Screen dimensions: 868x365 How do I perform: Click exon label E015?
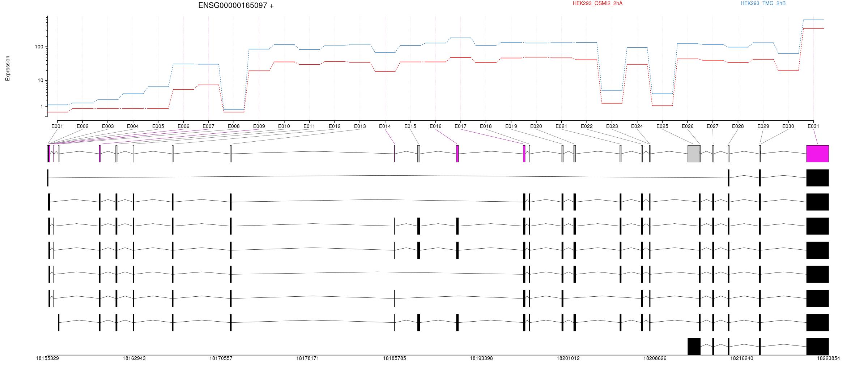click(410, 126)
